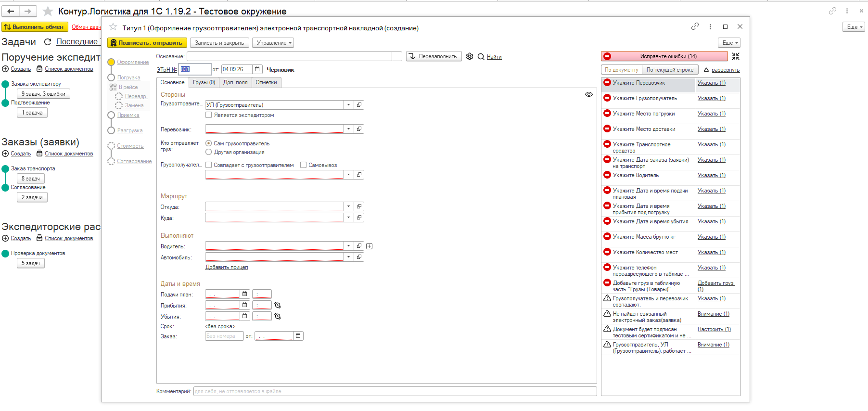Enable the Является экспедитором checkbox
The image size is (868, 411).
(208, 115)
